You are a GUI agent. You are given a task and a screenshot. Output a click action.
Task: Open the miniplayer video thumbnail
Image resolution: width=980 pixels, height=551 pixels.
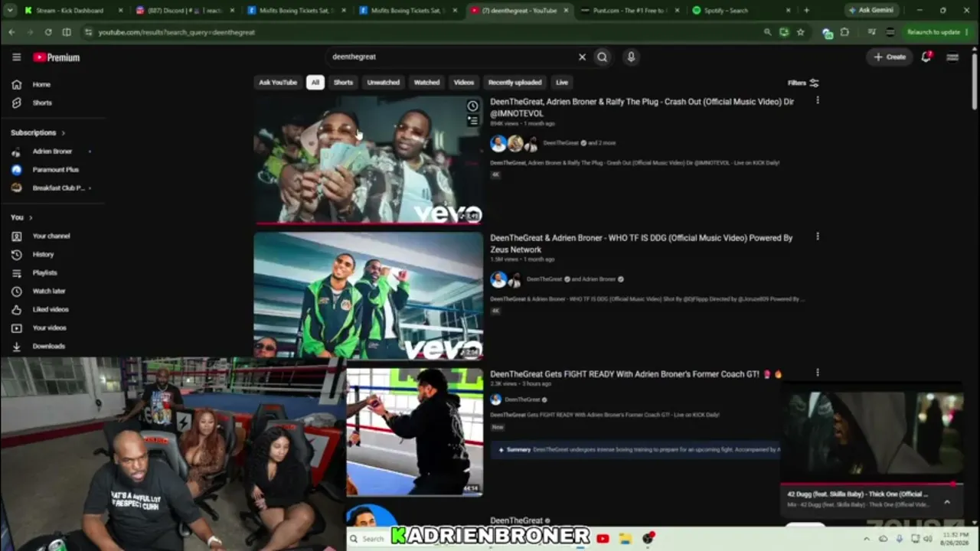click(x=872, y=434)
